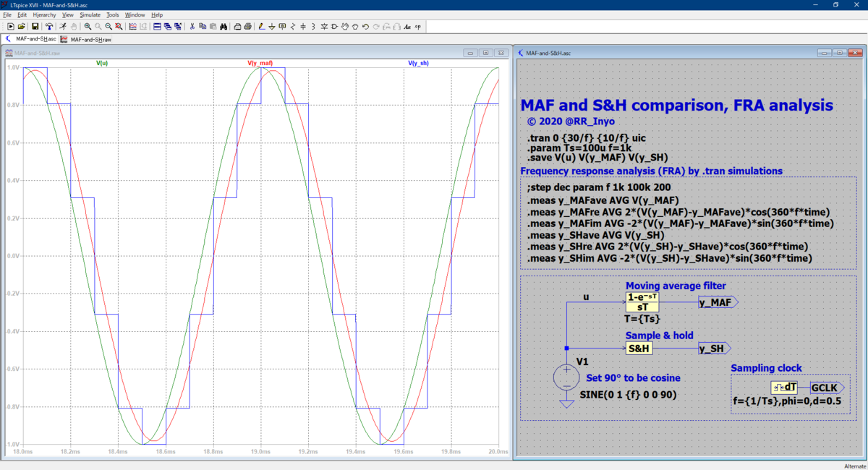Screen dimensions: 868x470
Task: Click the Undo arrow icon
Action: click(x=365, y=26)
